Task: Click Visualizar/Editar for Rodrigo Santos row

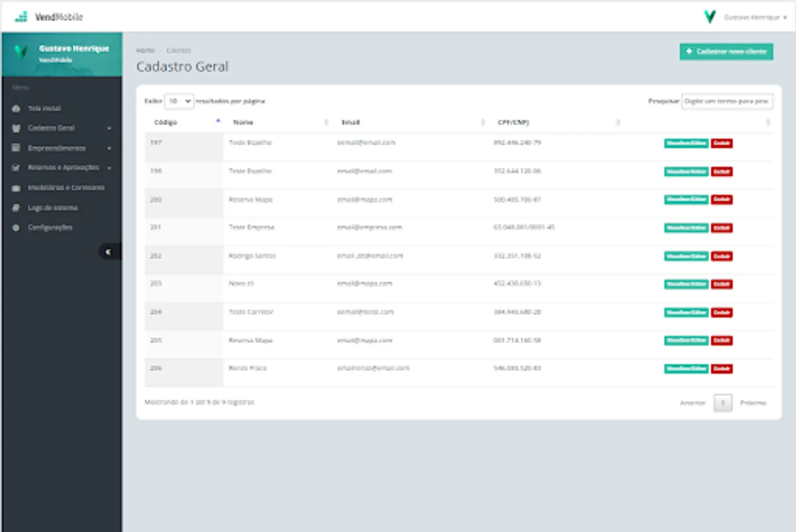Action: click(x=686, y=256)
